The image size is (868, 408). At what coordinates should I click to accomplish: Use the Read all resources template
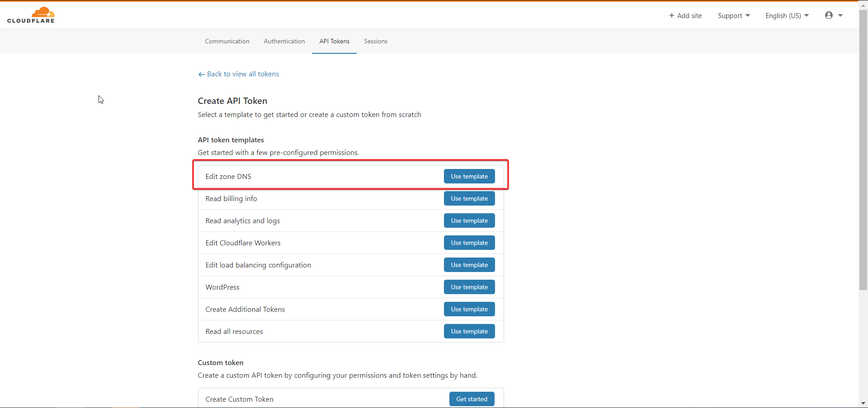tap(469, 331)
